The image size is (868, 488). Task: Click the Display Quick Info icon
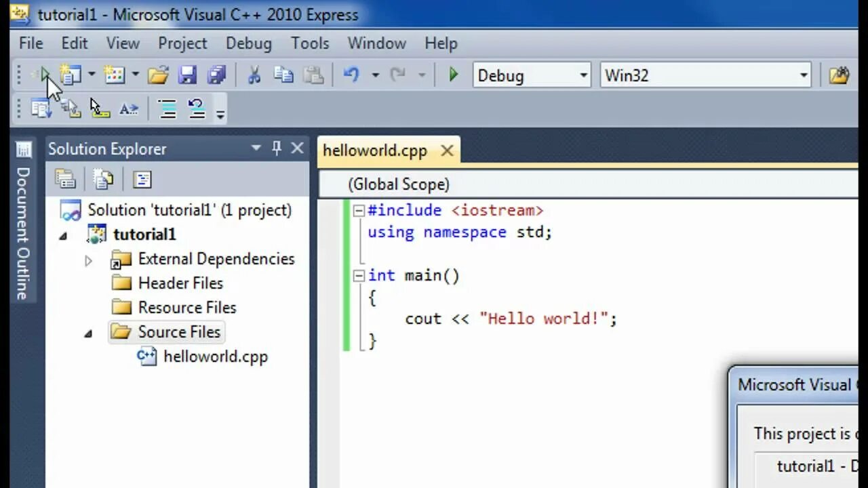coord(99,108)
